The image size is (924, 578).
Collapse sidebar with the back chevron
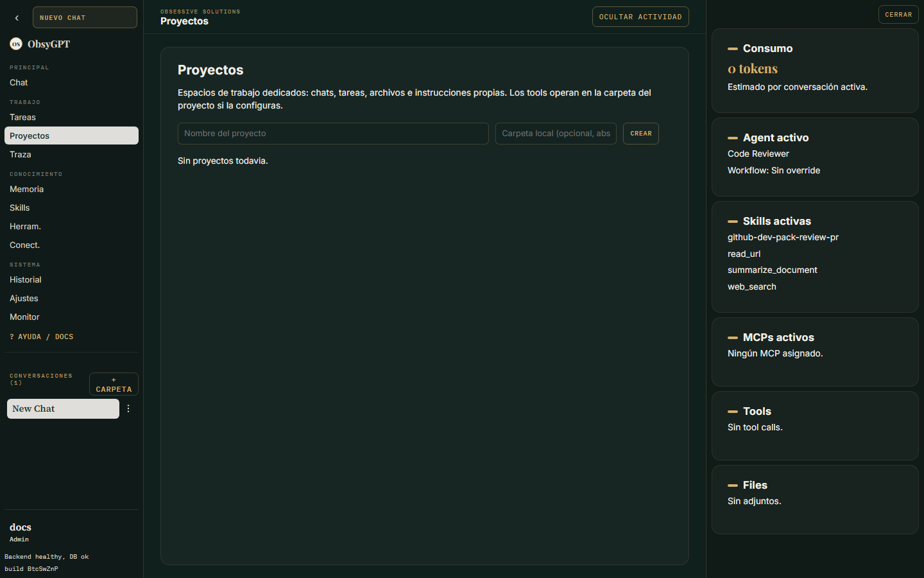17,18
